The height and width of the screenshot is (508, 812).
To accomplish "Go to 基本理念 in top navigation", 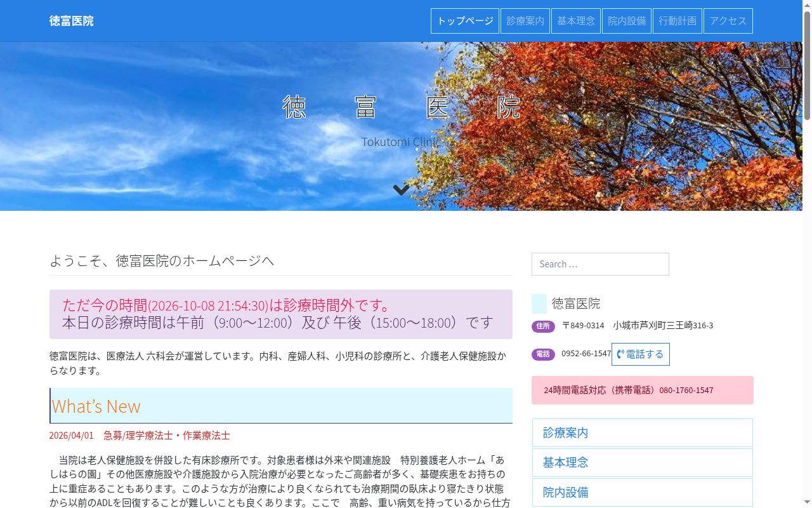I will 576,21.
